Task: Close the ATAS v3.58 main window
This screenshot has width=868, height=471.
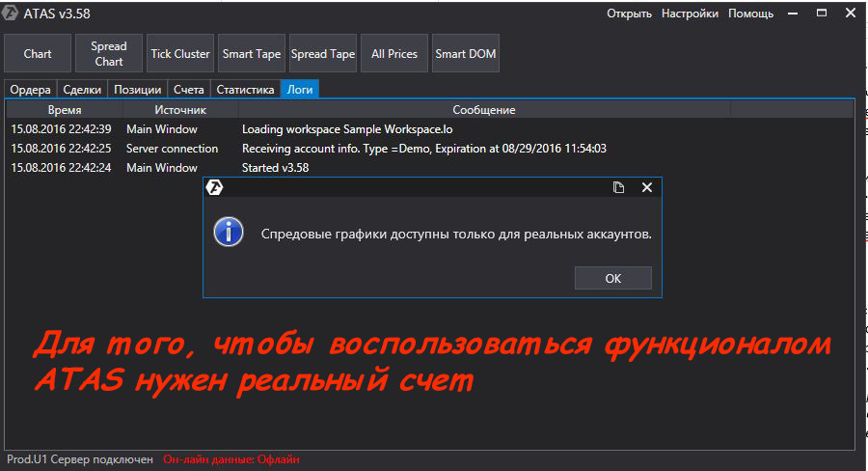Action: [851, 13]
